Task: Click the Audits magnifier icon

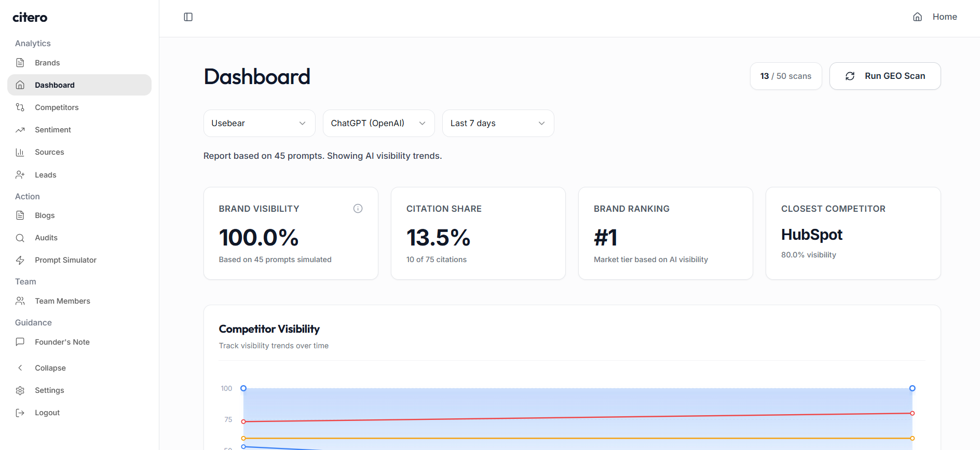Action: 20,238
